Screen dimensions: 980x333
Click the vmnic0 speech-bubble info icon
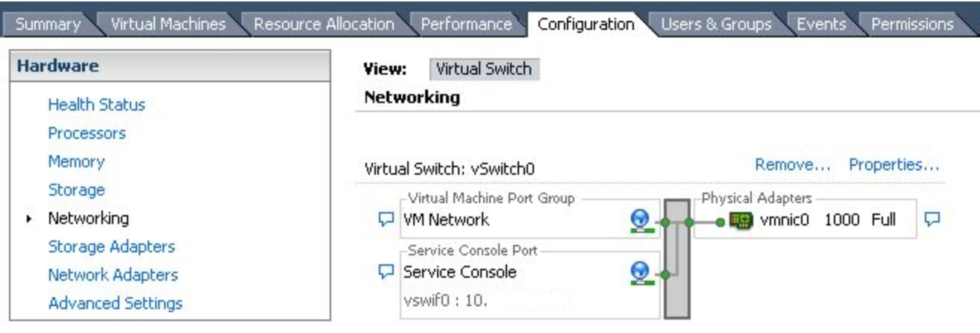[x=932, y=220]
